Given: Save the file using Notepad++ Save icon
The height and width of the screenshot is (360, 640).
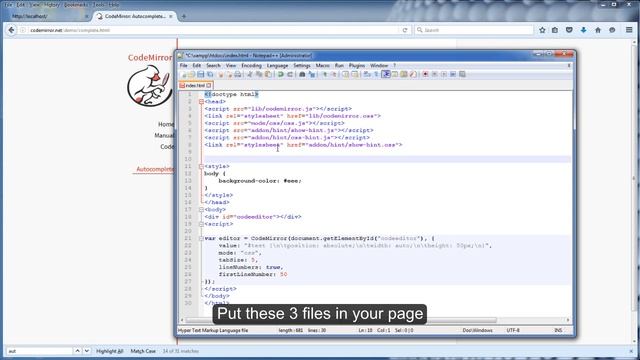Looking at the screenshot, I should pos(200,74).
